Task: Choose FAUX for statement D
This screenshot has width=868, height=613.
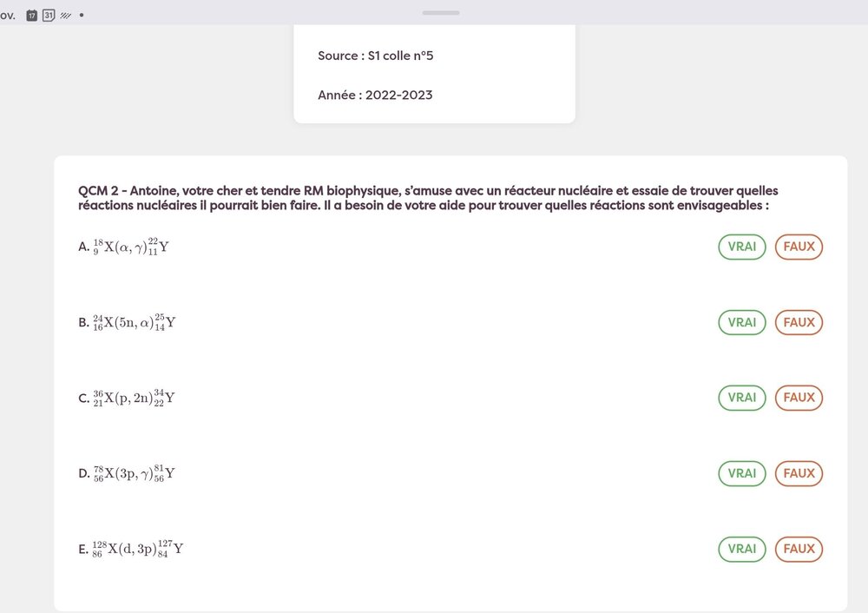Action: (x=799, y=473)
